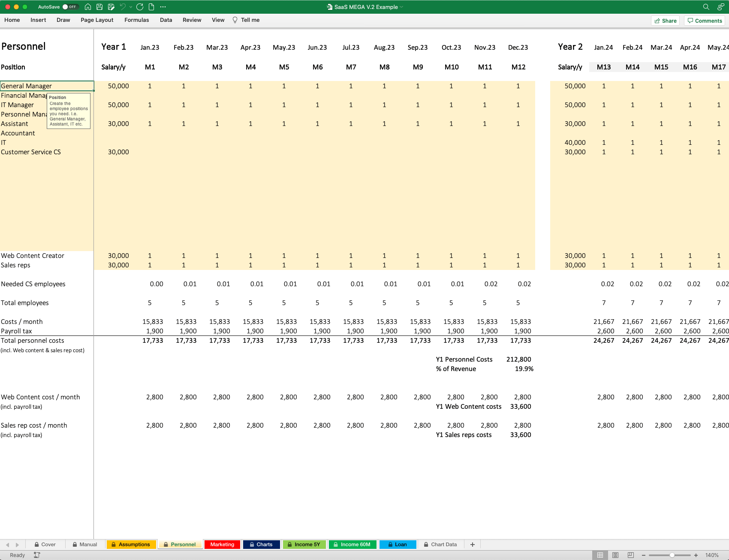Select the Web Content Creator cell
The width and height of the screenshot is (729, 560).
click(47, 256)
